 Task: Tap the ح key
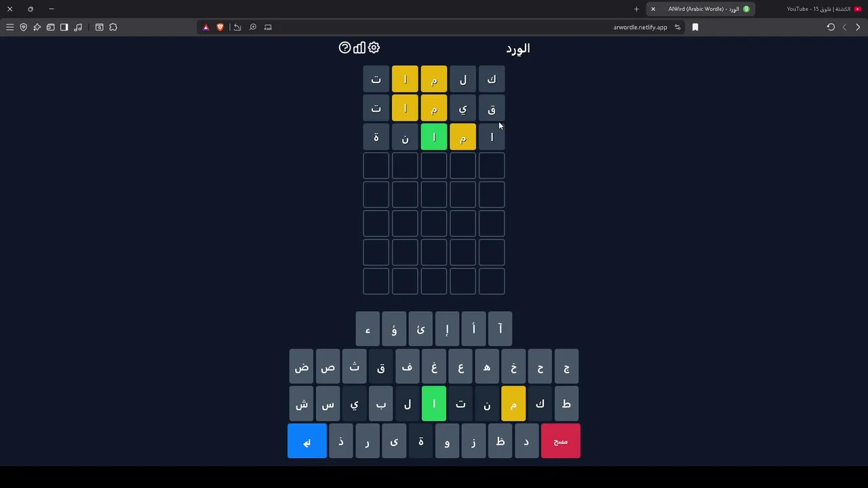point(540,367)
